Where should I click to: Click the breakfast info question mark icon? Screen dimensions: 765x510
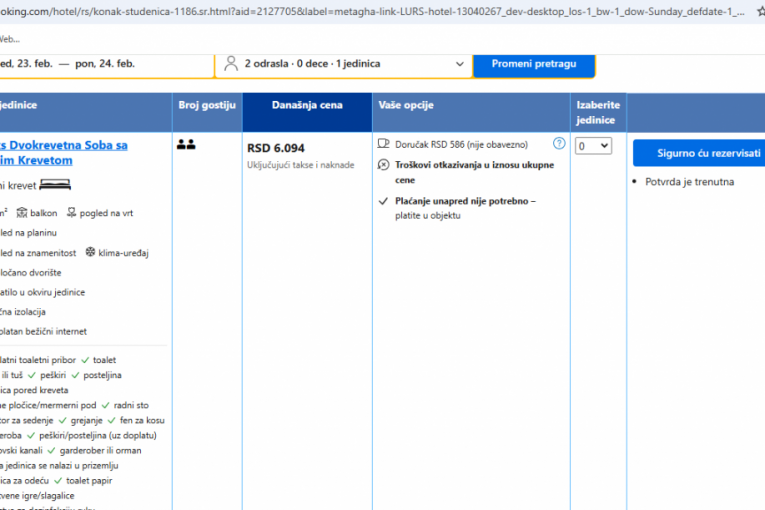click(559, 144)
